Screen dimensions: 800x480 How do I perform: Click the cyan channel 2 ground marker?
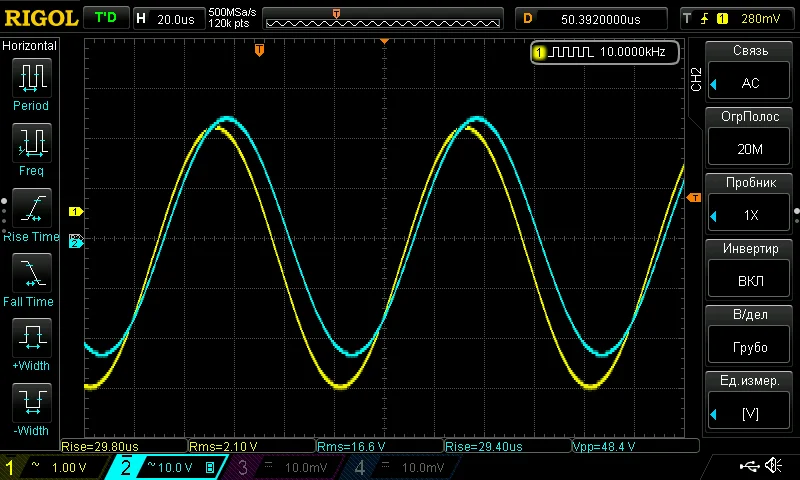click(x=76, y=244)
